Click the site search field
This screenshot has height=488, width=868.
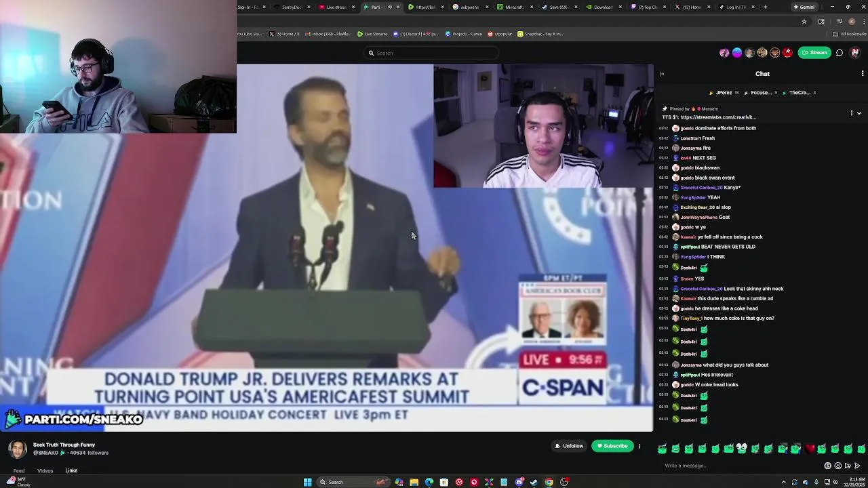tap(433, 53)
